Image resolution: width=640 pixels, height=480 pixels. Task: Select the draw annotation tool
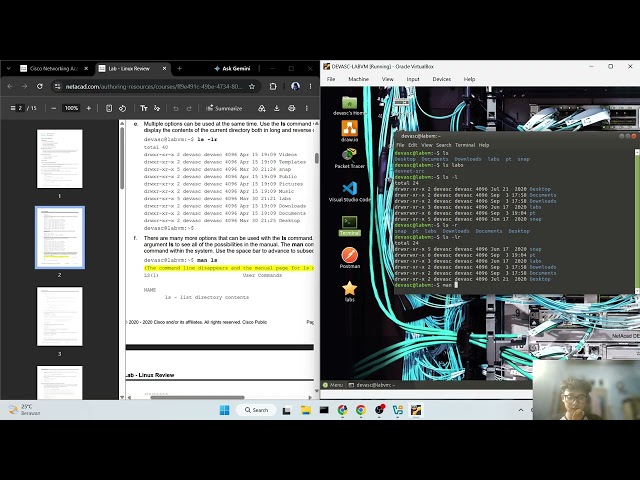tap(157, 108)
